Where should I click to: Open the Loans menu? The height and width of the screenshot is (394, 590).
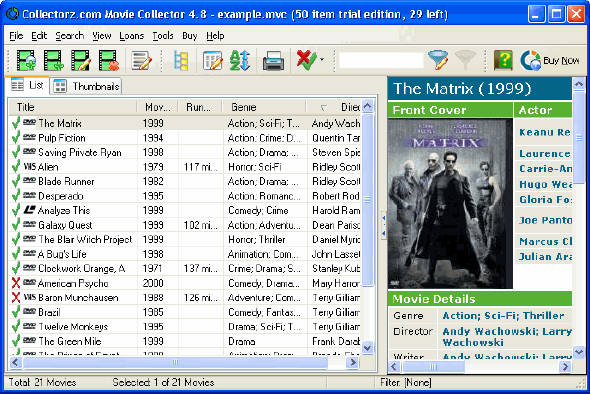tap(132, 36)
